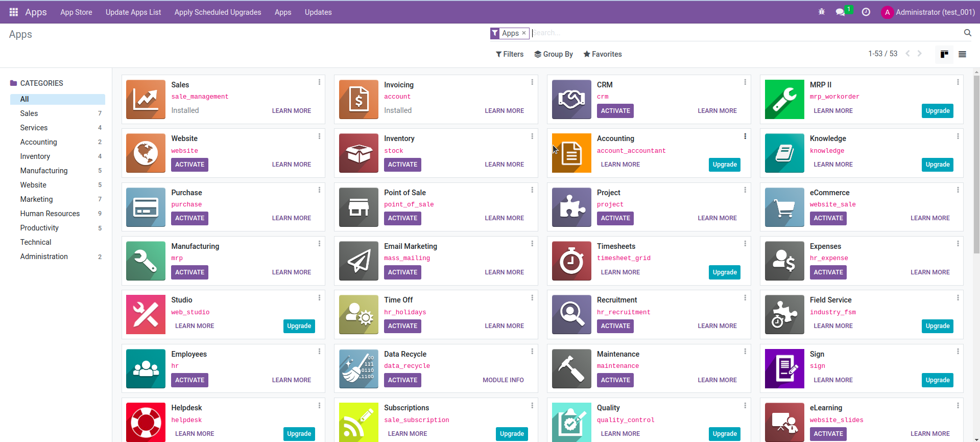980x442 pixels.
Task: Click the Sign document icon
Action: click(x=784, y=368)
